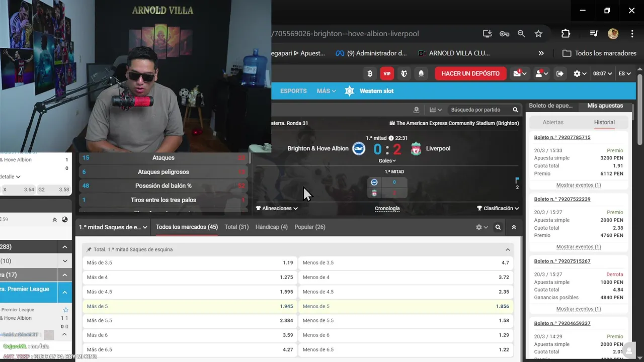644x362 pixels.
Task: Open the ARNOLD VILLA CLU... bookmark
Action: click(454, 53)
